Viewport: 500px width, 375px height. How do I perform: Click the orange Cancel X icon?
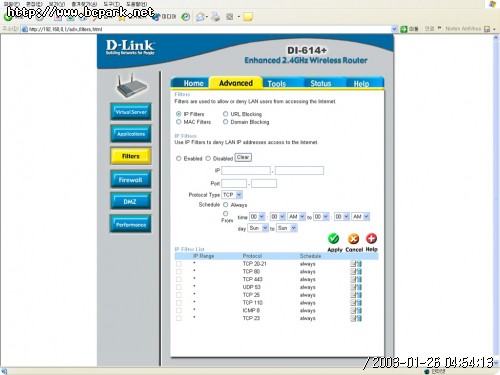(353, 239)
